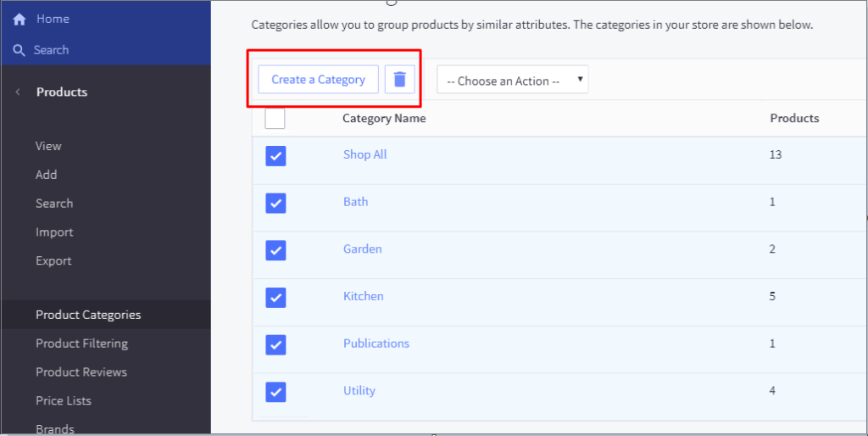Screen dimensions: 868x436
Task: Uncheck the Shop All category checkbox
Action: [275, 156]
